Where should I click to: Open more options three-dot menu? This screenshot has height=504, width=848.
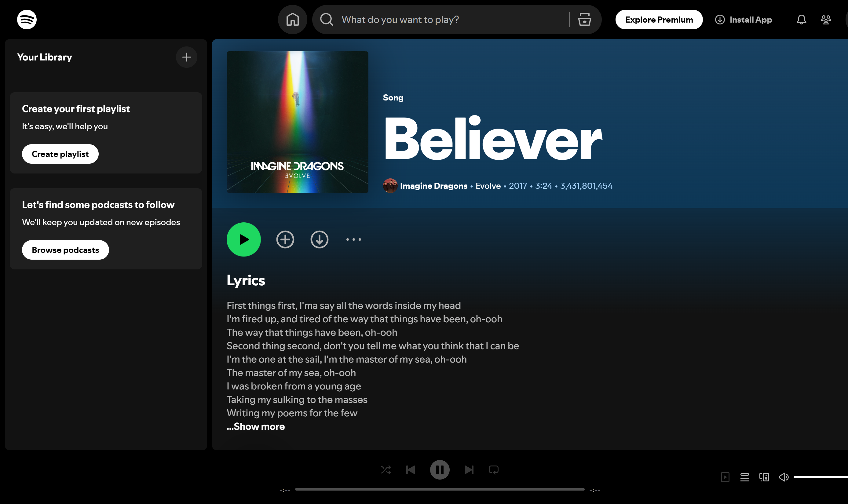353,239
